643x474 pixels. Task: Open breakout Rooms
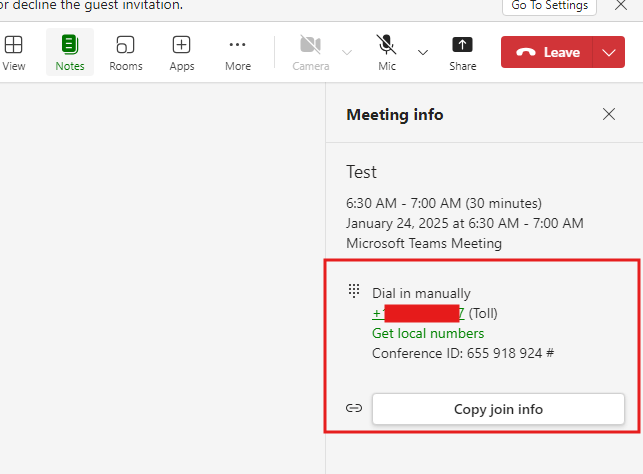(125, 52)
